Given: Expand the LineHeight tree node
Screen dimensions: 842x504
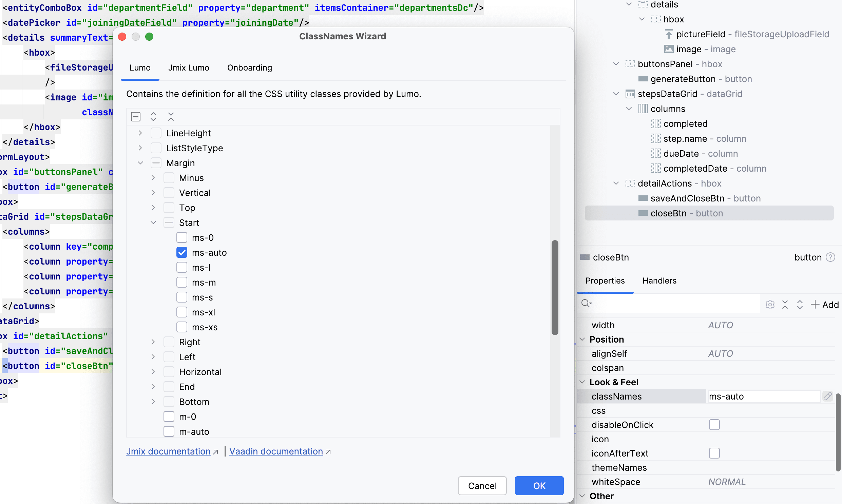Looking at the screenshot, I should [x=140, y=133].
